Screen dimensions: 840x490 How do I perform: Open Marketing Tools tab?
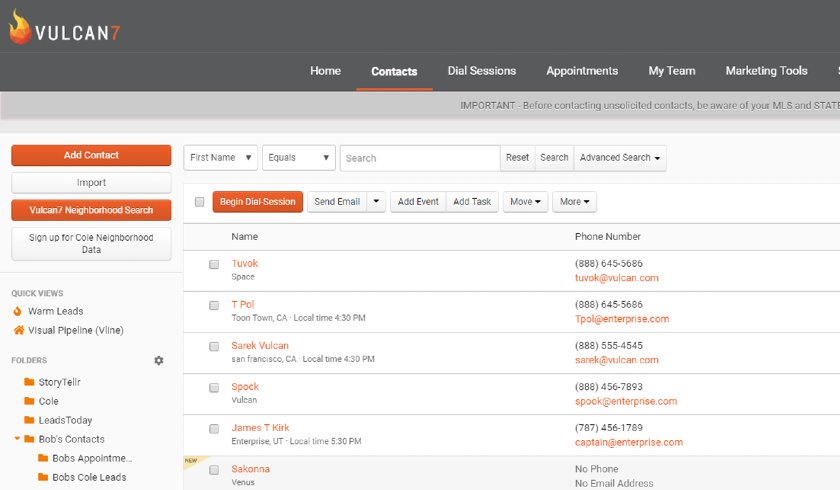[x=766, y=71]
